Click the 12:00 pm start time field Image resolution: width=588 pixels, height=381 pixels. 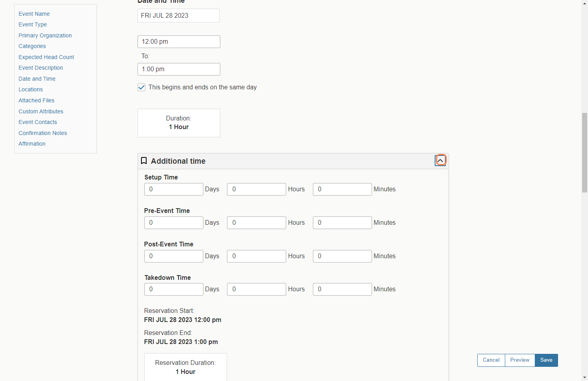(179, 42)
